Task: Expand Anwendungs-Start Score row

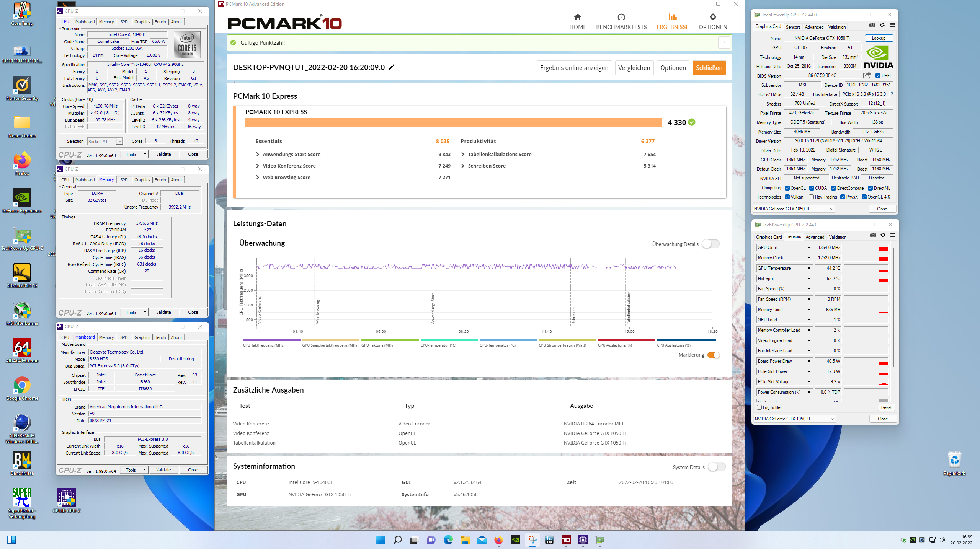Action: [257, 155]
